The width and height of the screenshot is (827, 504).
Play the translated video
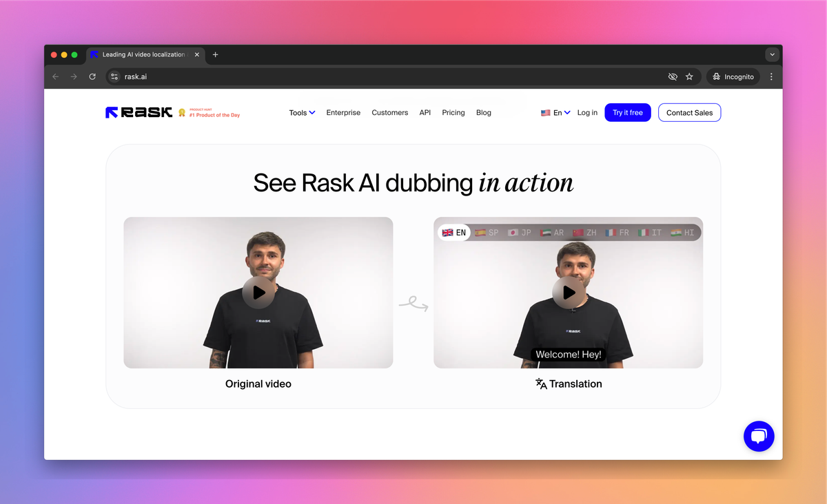click(x=569, y=293)
